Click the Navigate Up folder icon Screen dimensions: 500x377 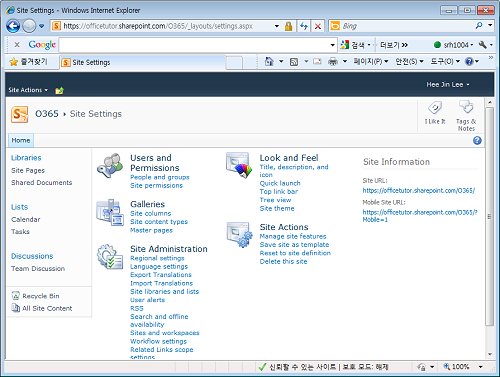[59, 90]
